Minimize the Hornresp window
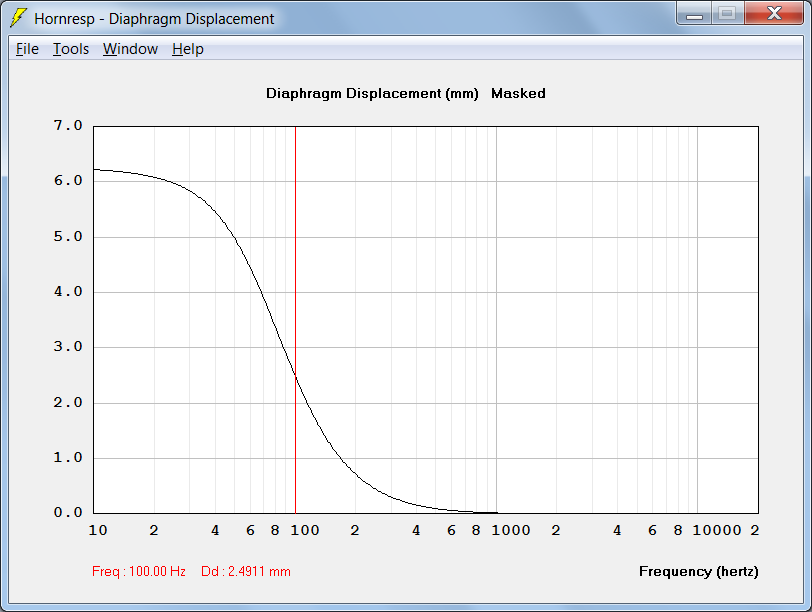 click(694, 13)
